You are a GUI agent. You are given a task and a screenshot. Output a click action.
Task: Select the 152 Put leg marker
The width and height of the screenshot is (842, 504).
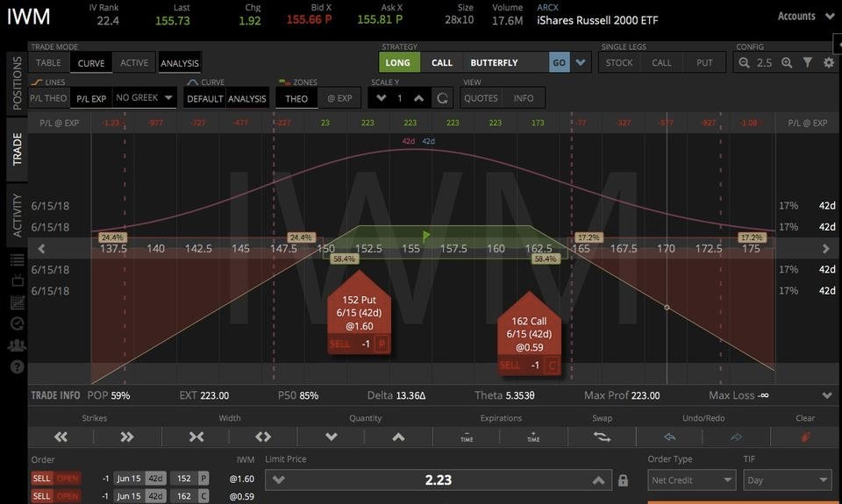pos(360,312)
